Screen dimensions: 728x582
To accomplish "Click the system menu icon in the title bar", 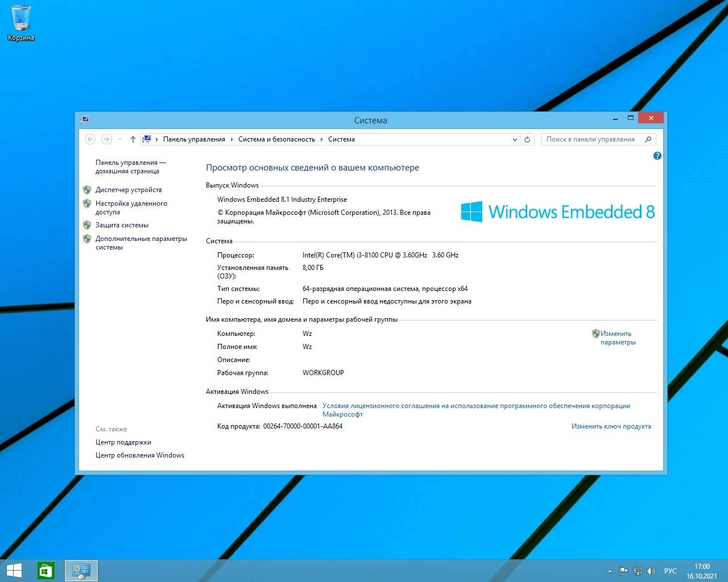I will tap(85, 119).
